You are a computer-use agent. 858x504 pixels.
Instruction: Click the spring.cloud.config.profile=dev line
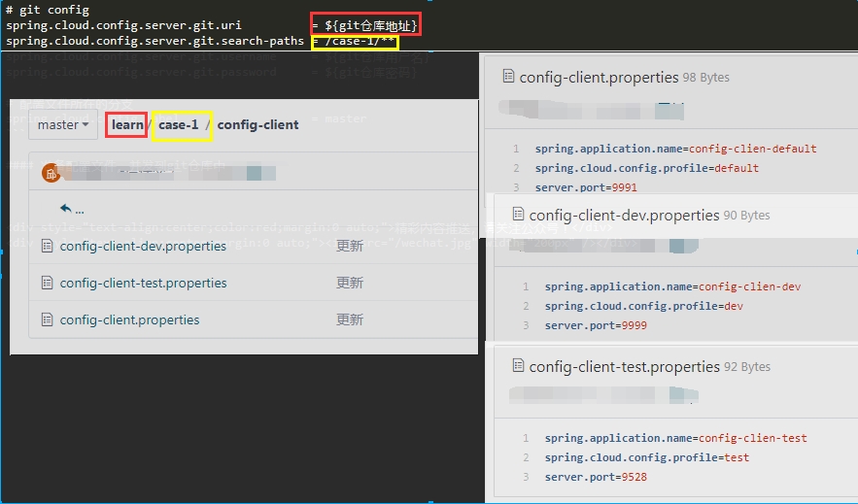coord(644,306)
